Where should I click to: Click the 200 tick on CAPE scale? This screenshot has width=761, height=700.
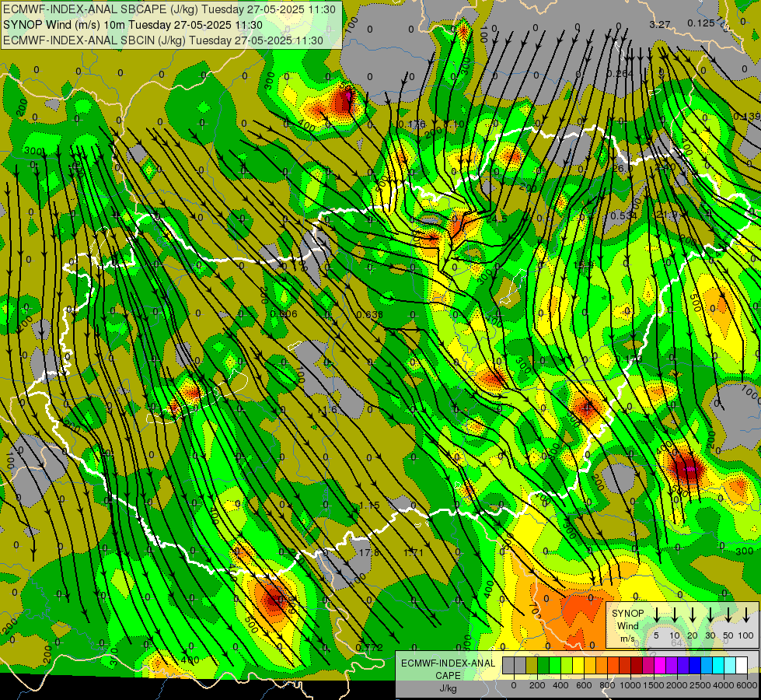[x=537, y=685]
